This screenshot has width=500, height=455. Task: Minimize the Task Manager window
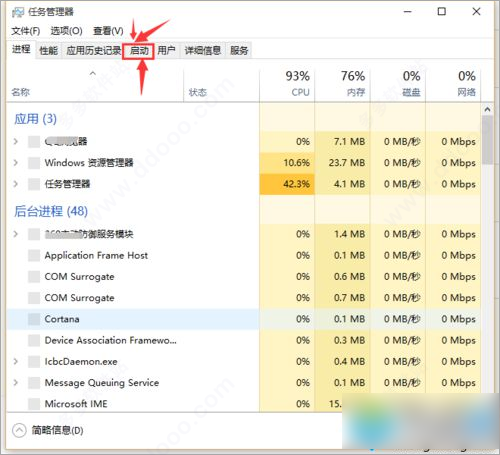407,12
